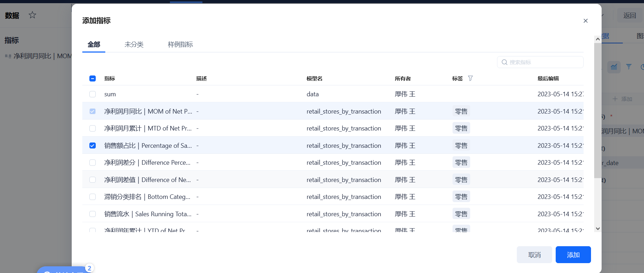
Task: Open the 标签 column filter icon
Action: (x=470, y=78)
